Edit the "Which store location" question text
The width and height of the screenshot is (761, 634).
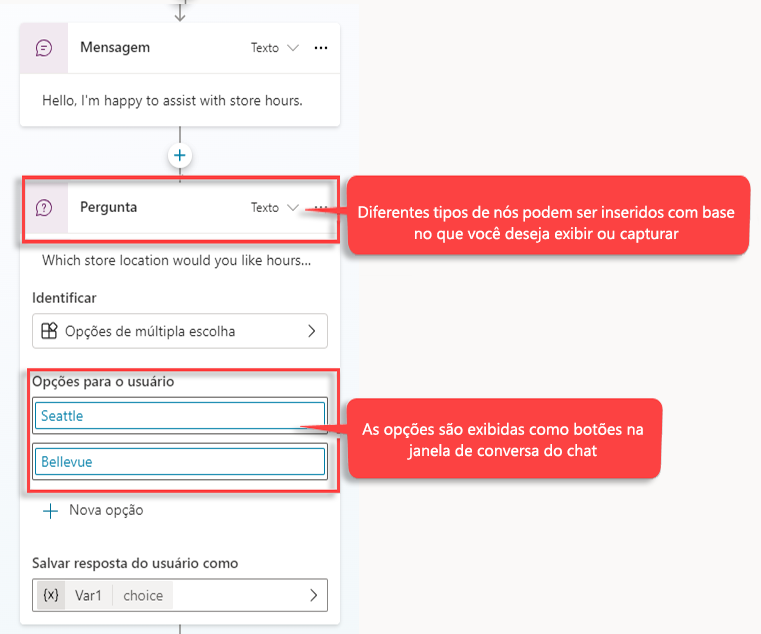pos(176,260)
